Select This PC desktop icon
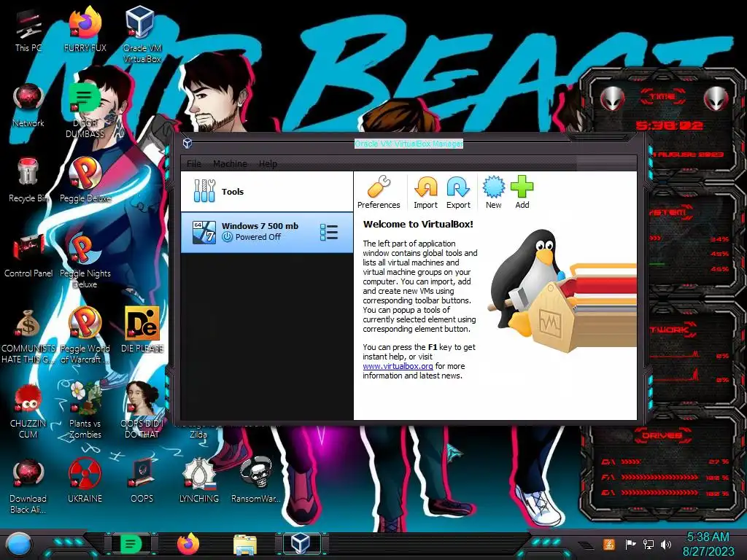The image size is (747, 560). pos(28,31)
